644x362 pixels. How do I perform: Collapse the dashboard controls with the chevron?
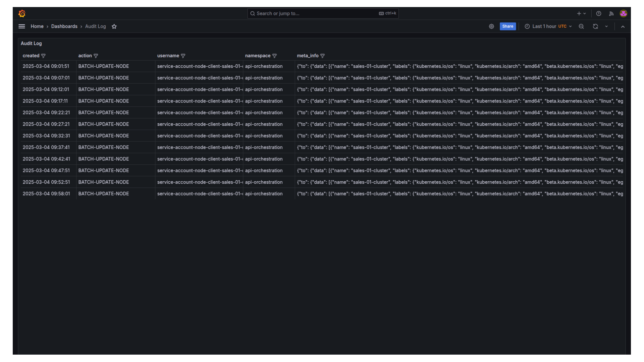coord(623,26)
